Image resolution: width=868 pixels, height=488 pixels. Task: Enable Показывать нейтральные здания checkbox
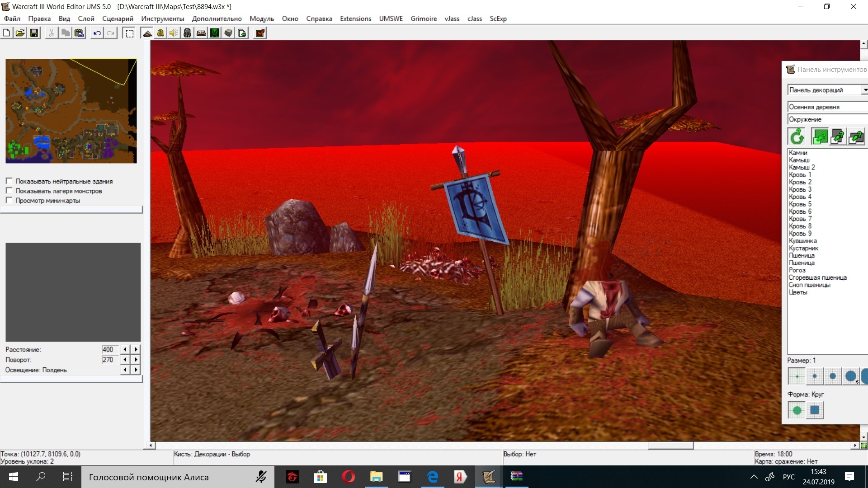pyautogui.click(x=9, y=181)
